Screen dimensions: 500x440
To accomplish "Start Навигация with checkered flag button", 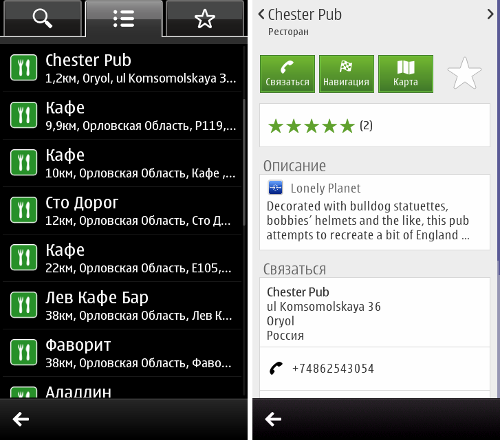I will tap(346, 74).
